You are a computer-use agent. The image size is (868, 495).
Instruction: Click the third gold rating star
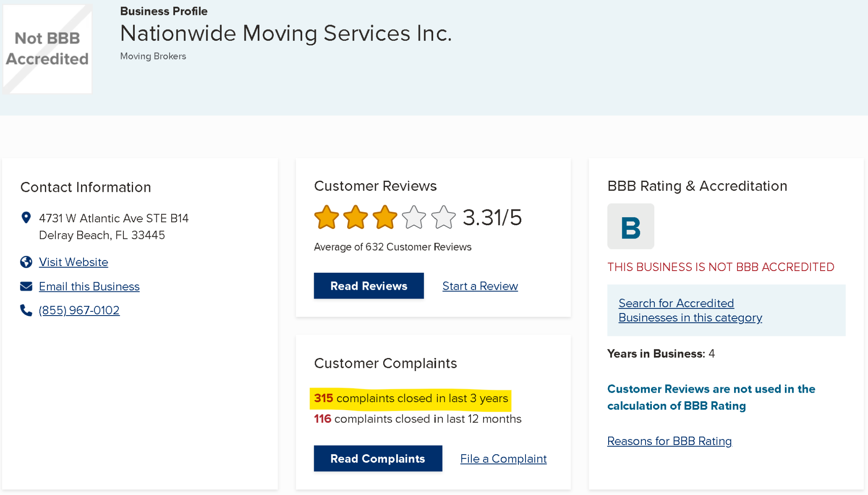tap(385, 217)
